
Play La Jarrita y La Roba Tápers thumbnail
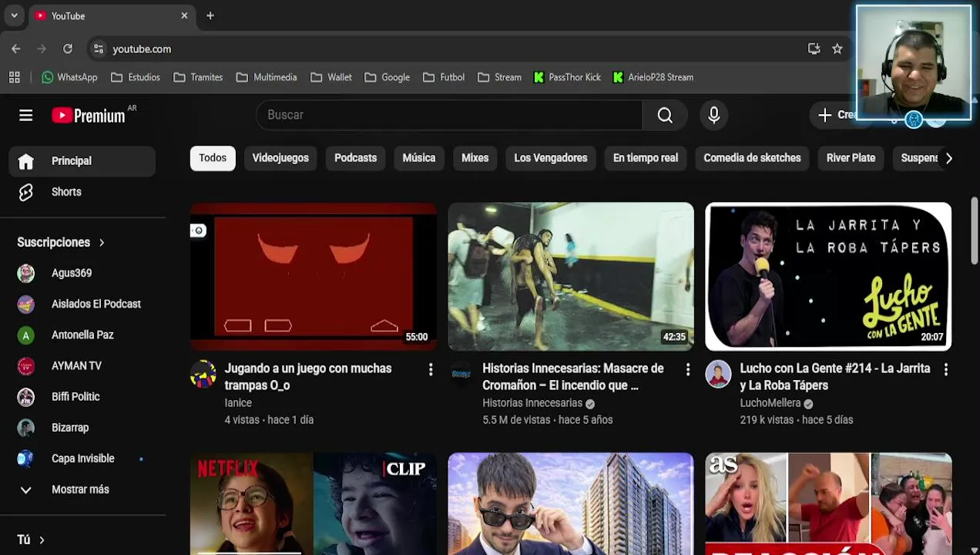[x=828, y=277]
